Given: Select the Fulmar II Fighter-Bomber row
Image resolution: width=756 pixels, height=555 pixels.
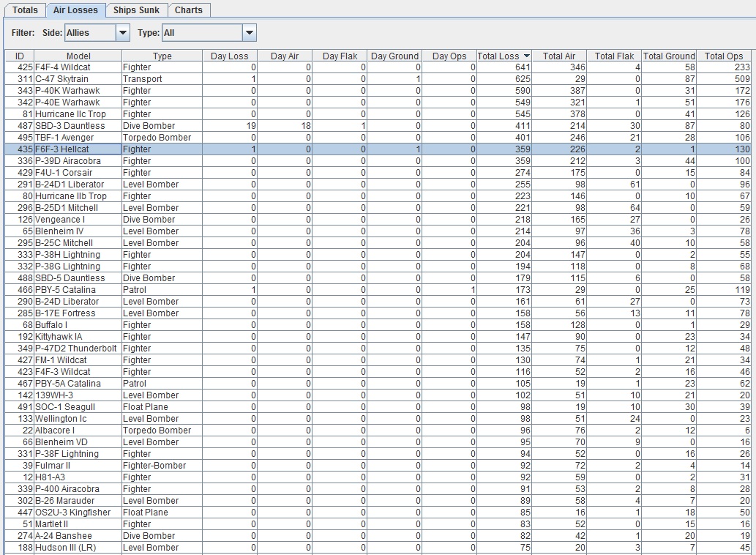Looking at the screenshot, I should (x=378, y=466).
